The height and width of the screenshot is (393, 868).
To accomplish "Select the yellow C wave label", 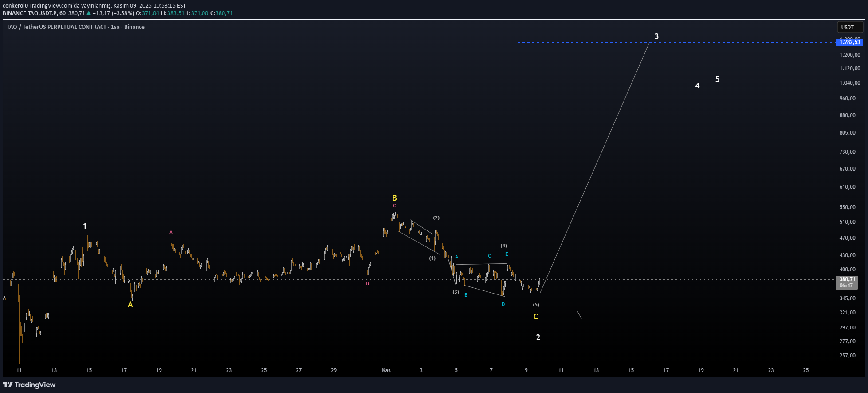I will 536,317.
